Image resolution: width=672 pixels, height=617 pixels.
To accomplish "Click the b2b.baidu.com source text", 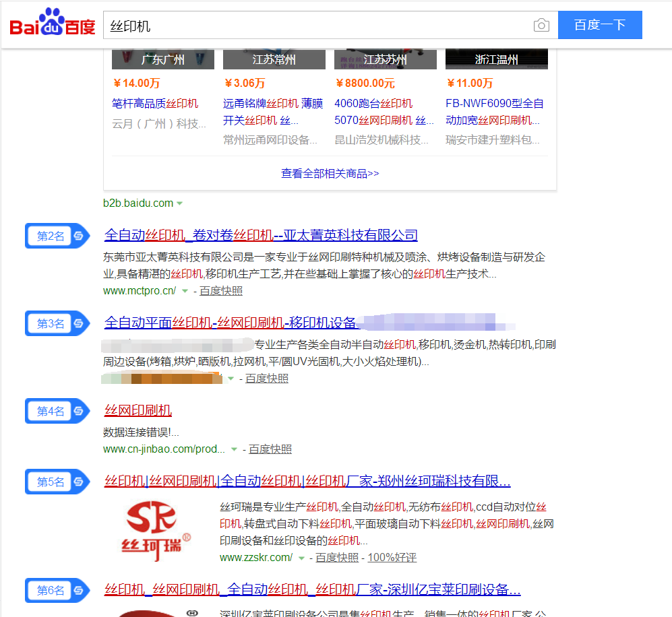I will [x=138, y=203].
